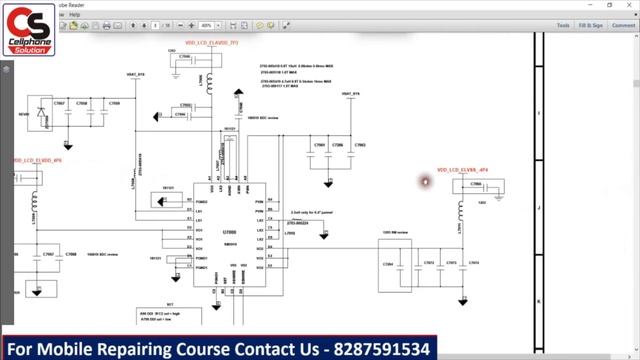Image resolution: width=640 pixels, height=360 pixels.
Task: Open the zoom level dropdown arrow
Action: coord(218,26)
